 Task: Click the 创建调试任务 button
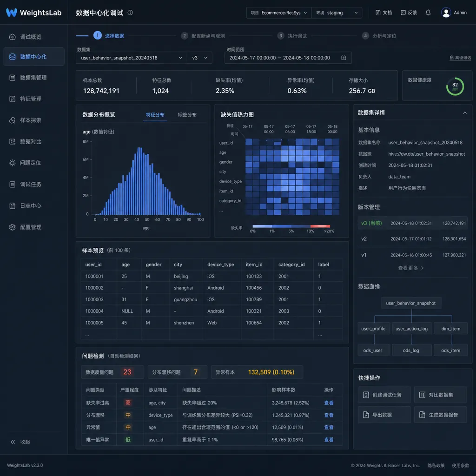tap(384, 395)
